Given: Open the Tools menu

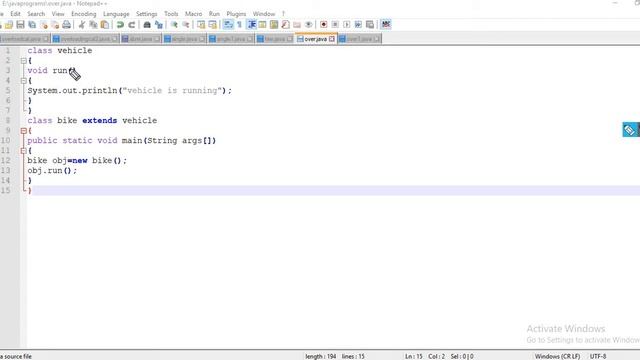Looking at the screenshot, I should coord(171,14).
